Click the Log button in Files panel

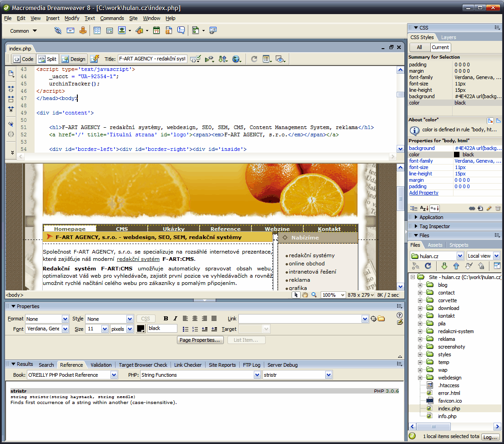[490, 437]
